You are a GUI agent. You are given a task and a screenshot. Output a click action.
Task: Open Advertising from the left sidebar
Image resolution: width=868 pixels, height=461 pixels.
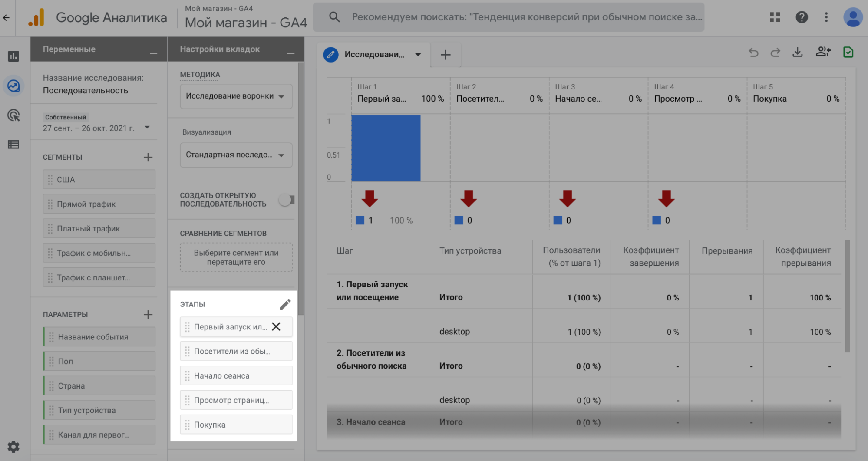(13, 115)
